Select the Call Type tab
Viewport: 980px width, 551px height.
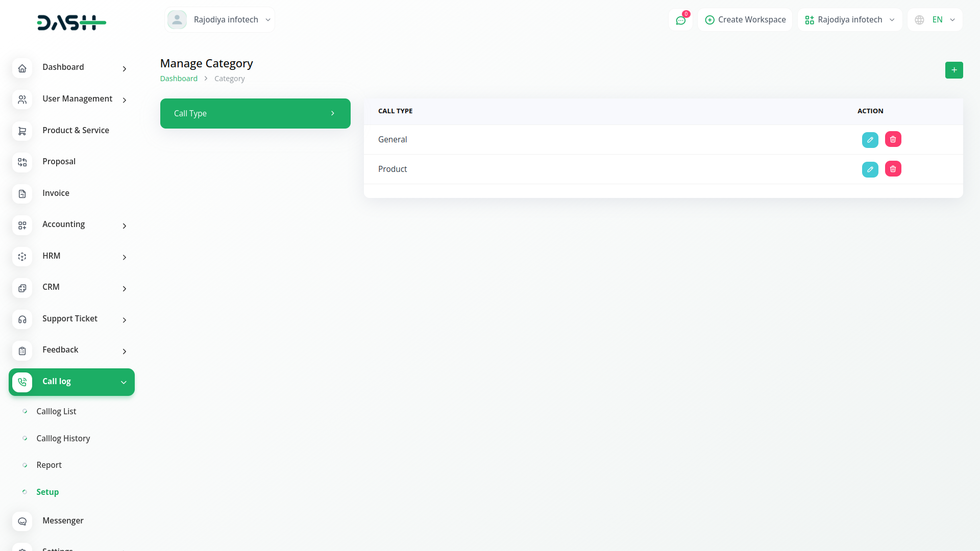(255, 113)
